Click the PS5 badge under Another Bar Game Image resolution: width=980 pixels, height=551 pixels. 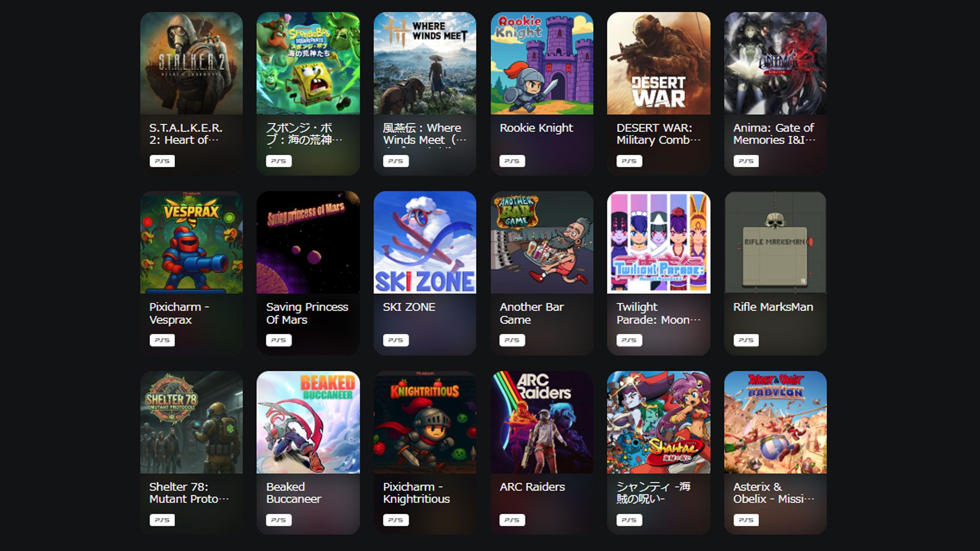(512, 340)
